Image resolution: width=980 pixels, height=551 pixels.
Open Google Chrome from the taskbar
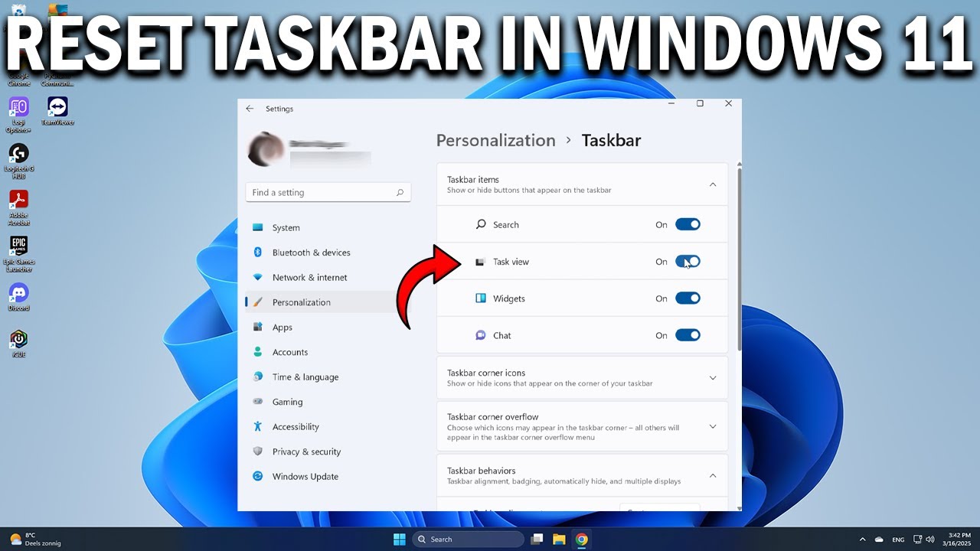click(x=582, y=540)
